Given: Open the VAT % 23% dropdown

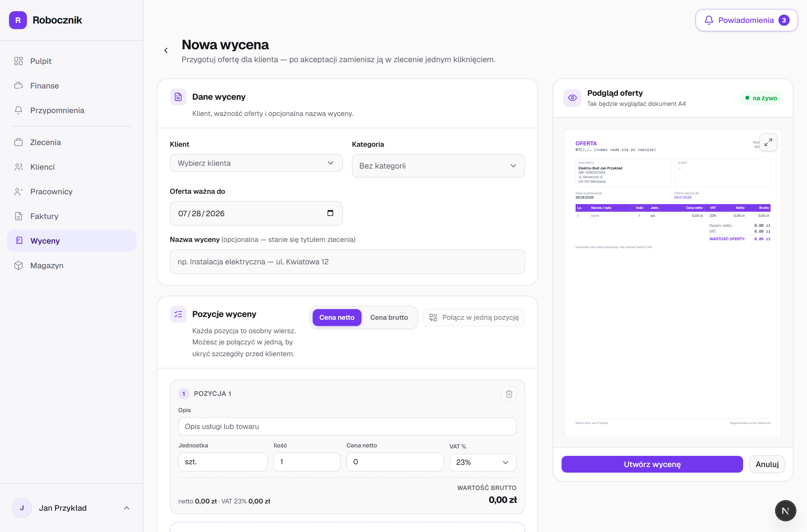Looking at the screenshot, I should point(483,463).
